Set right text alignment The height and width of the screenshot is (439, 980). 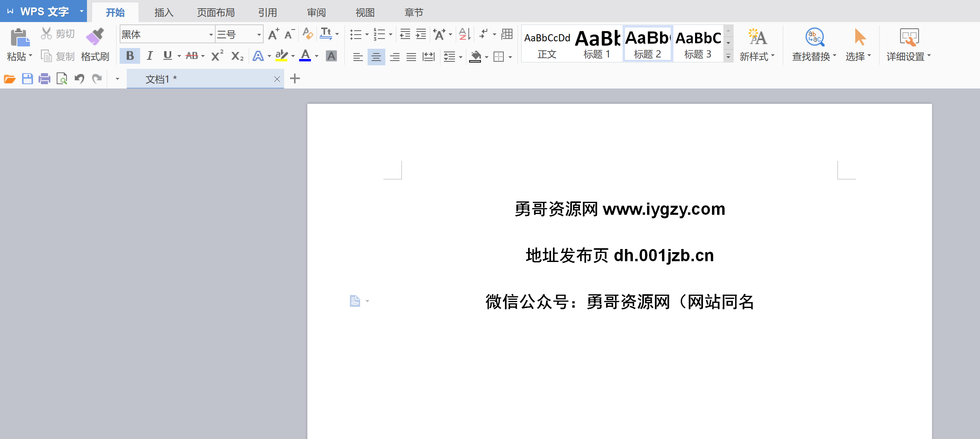pos(394,57)
